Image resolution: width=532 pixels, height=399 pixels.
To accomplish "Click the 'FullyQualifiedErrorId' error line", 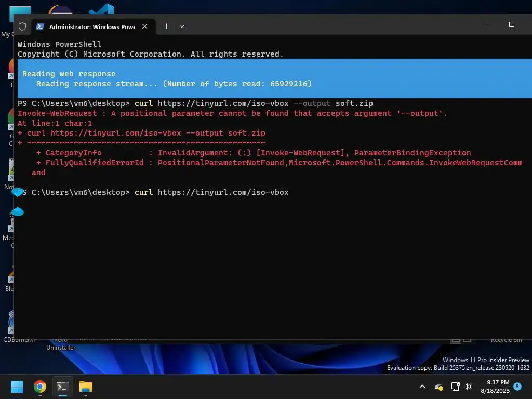I will point(279,163).
